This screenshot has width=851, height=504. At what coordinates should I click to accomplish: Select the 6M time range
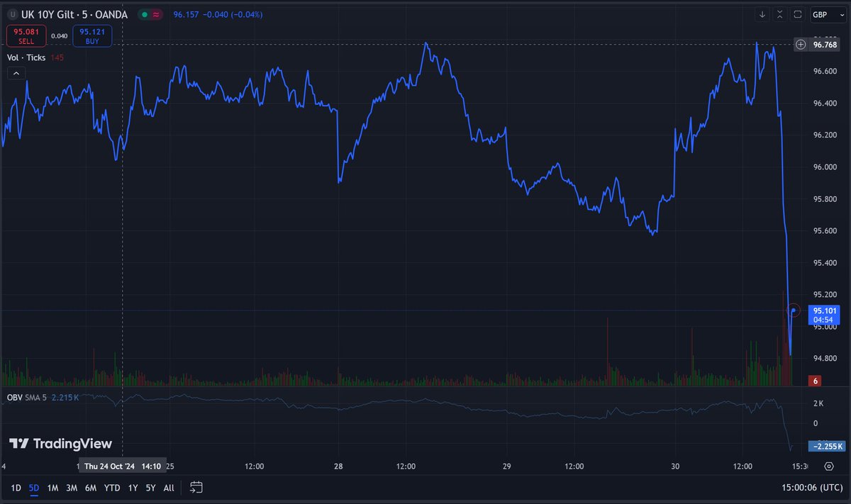pos(91,488)
